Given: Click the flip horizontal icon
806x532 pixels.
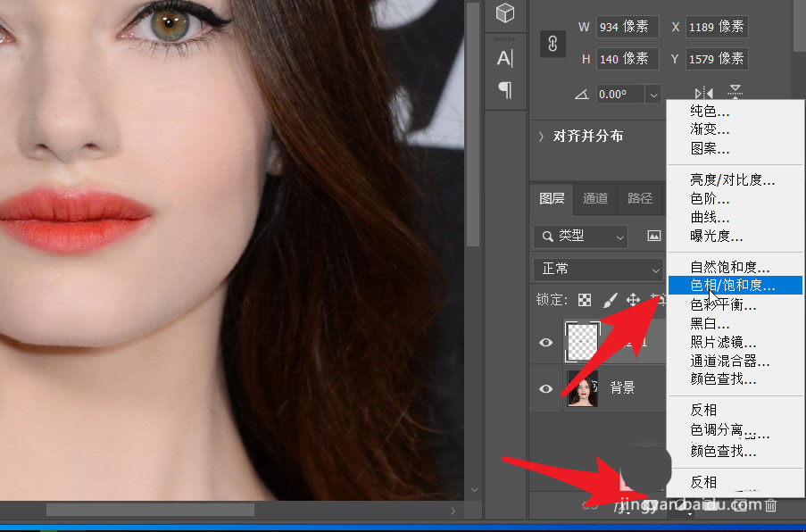Looking at the screenshot, I should click(703, 93).
